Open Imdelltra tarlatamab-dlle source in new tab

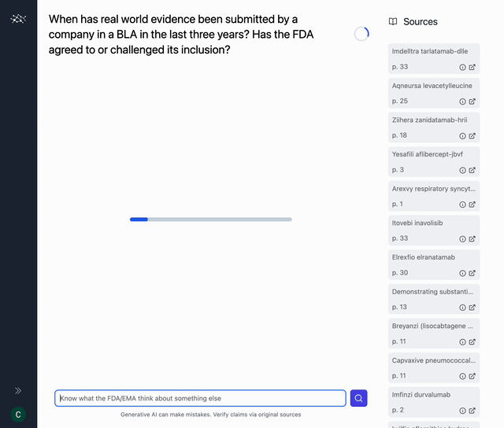472,67
